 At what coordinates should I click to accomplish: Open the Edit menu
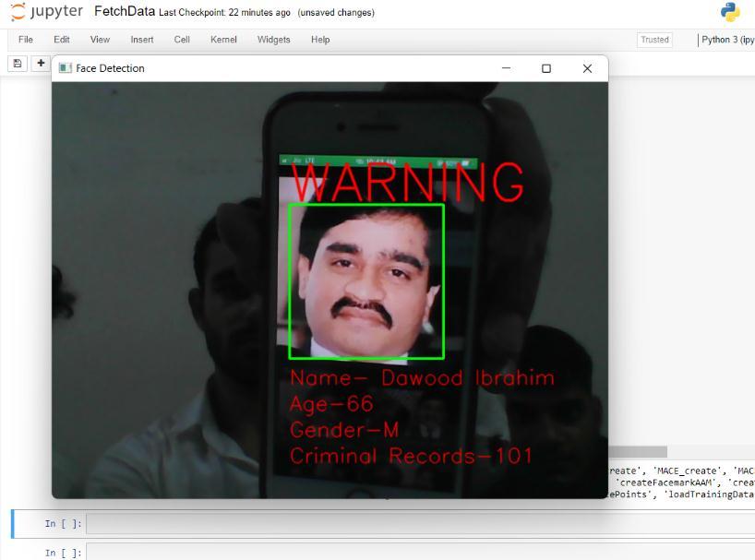62,40
